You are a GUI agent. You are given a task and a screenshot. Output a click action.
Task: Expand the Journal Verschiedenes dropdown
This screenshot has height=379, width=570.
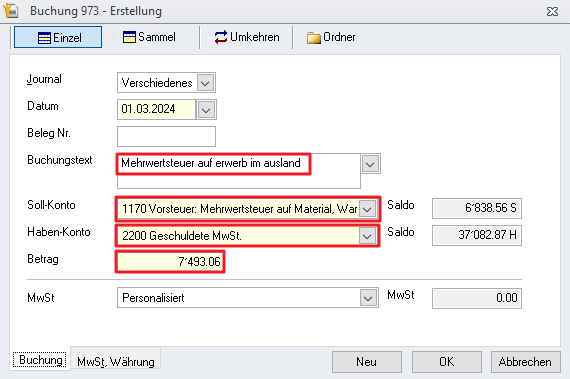click(205, 83)
